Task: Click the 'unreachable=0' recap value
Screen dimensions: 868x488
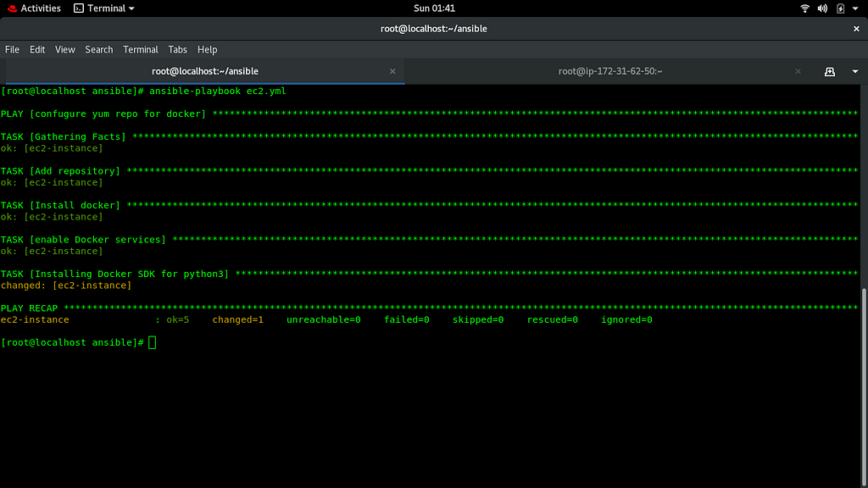Action: tap(324, 319)
